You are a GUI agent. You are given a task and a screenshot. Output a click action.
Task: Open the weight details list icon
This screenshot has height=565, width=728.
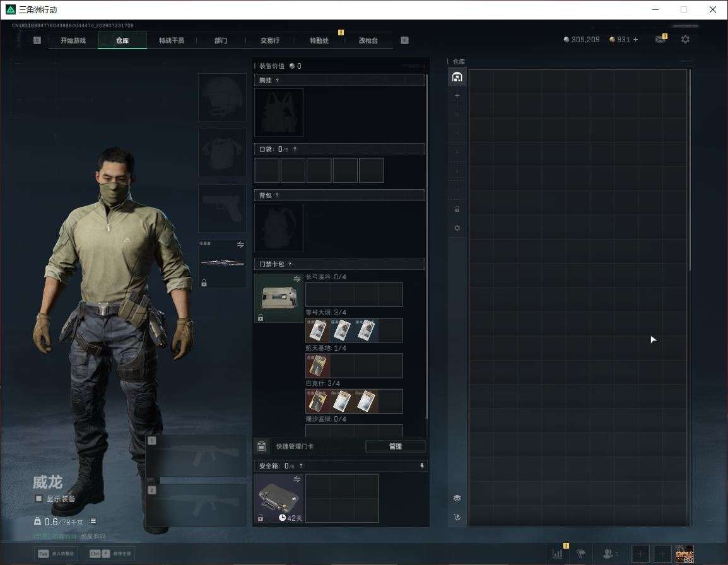pyautogui.click(x=92, y=521)
